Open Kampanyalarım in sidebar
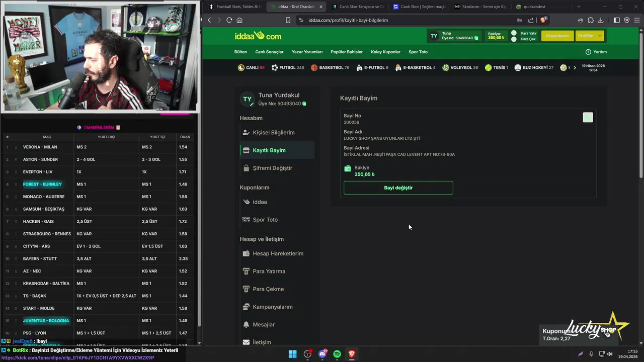The image size is (644, 362). coord(277,307)
